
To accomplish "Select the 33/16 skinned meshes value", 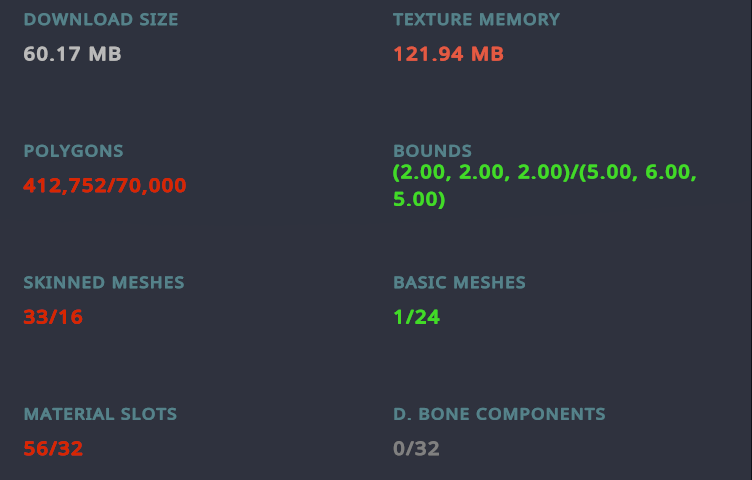I will [53, 317].
